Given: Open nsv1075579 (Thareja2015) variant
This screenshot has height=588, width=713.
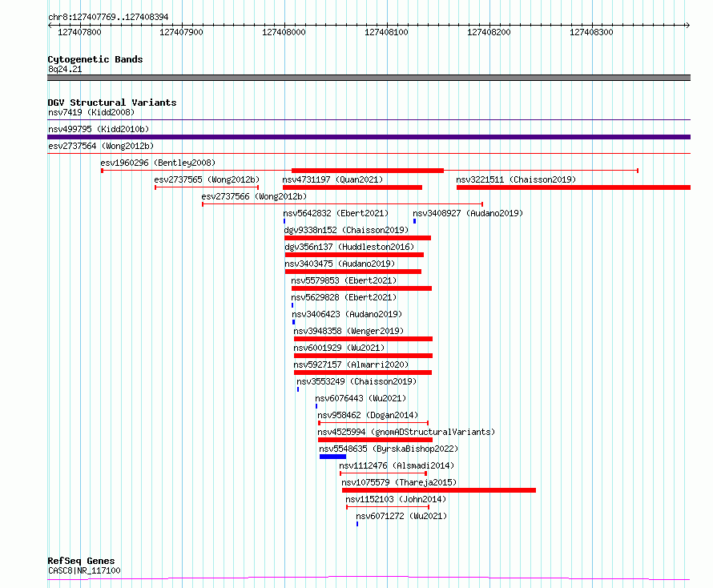Looking at the screenshot, I should pos(399,482).
